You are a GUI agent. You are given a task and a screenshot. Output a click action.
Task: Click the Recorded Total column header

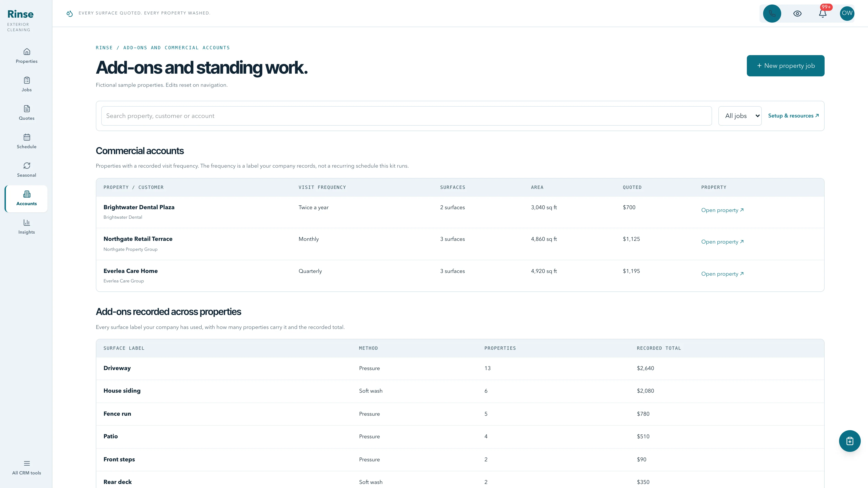pos(659,348)
